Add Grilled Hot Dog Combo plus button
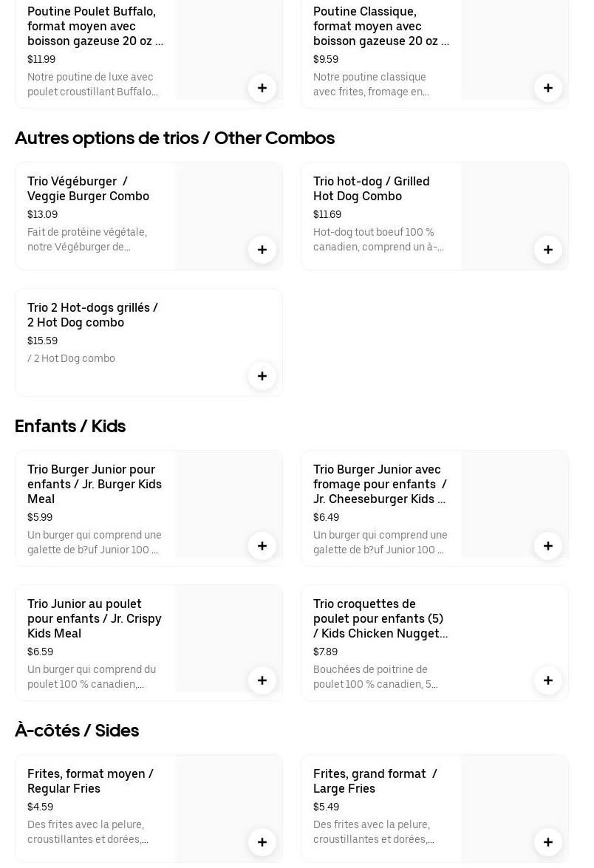 point(548,250)
